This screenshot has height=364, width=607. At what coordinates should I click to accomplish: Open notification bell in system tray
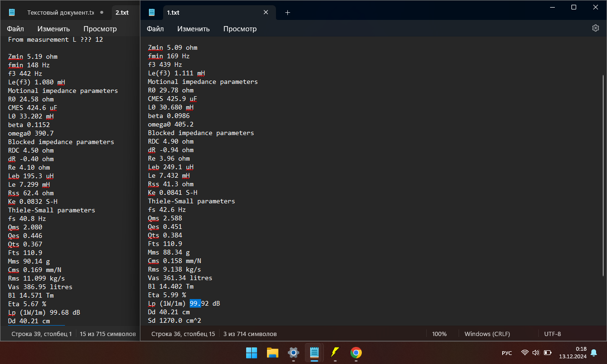pyautogui.click(x=593, y=353)
